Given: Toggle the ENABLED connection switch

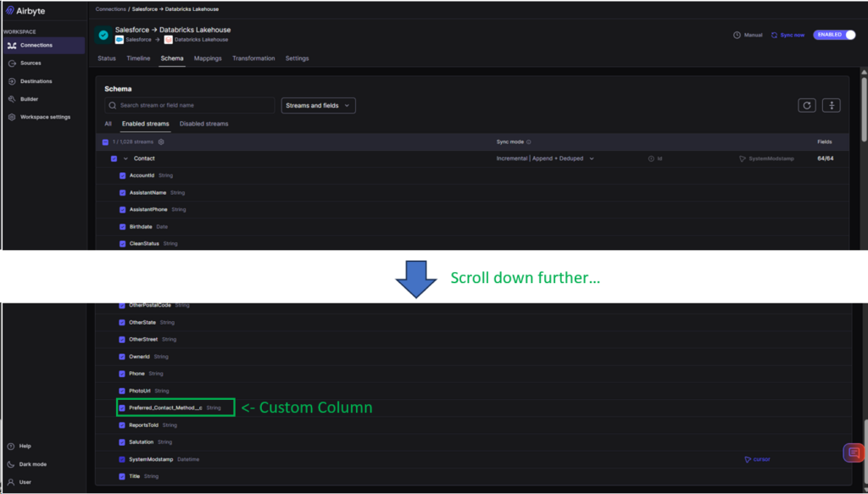Looking at the screenshot, I should point(834,35).
